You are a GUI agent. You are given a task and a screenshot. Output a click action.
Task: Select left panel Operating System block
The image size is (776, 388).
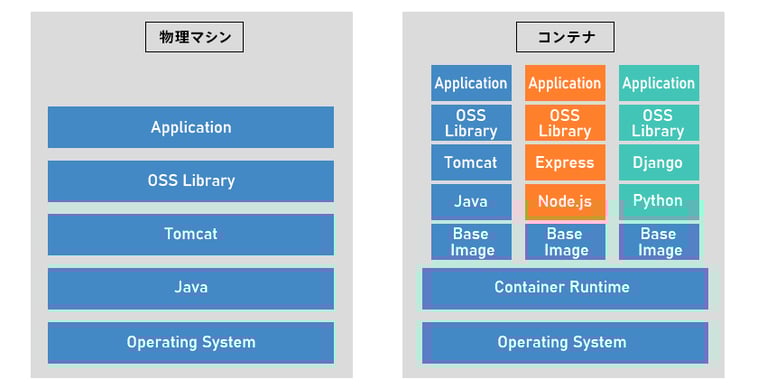tap(191, 342)
